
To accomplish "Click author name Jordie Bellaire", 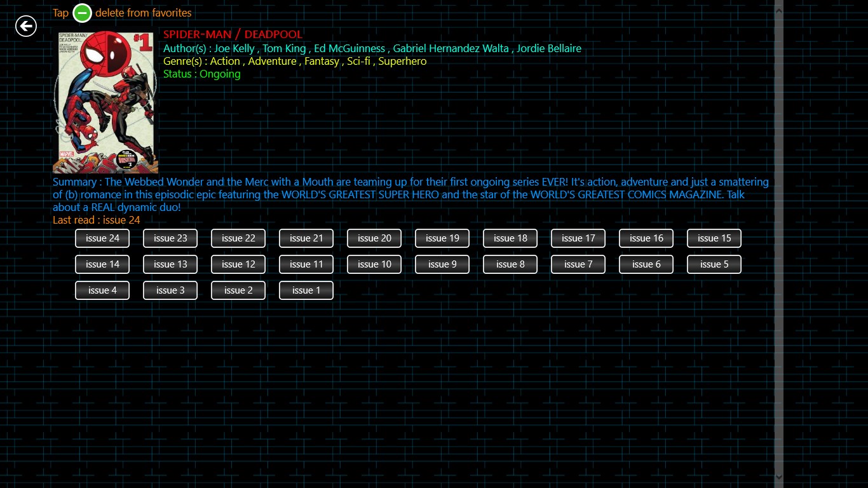I will point(549,48).
